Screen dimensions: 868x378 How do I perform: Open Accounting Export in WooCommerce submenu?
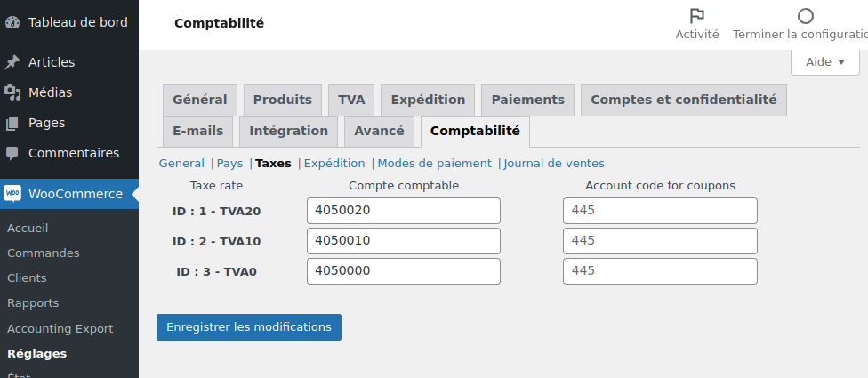[60, 328]
